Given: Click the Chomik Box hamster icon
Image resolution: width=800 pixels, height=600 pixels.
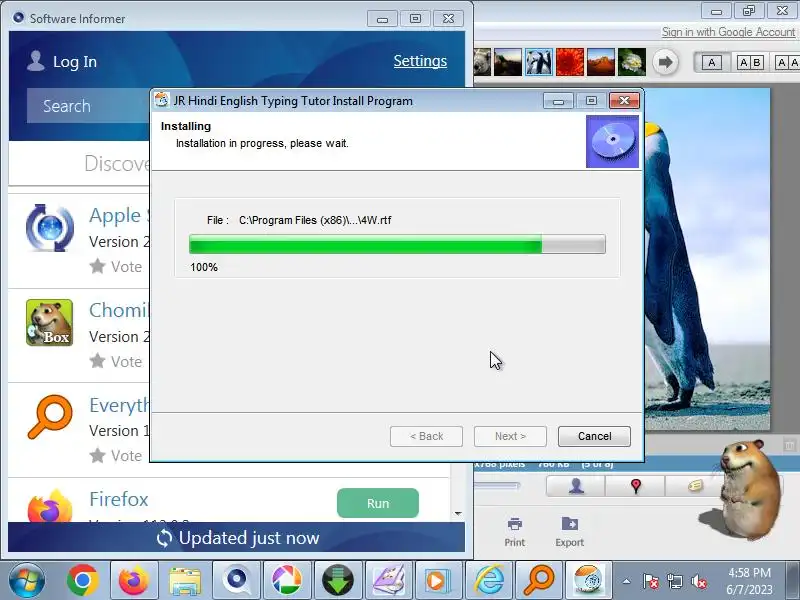Looking at the screenshot, I should (49, 322).
